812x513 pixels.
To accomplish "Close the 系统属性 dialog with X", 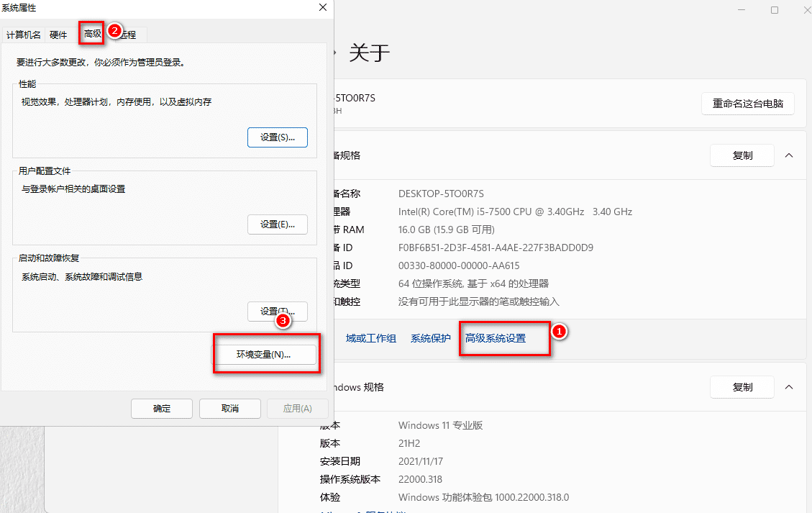I will point(321,8).
